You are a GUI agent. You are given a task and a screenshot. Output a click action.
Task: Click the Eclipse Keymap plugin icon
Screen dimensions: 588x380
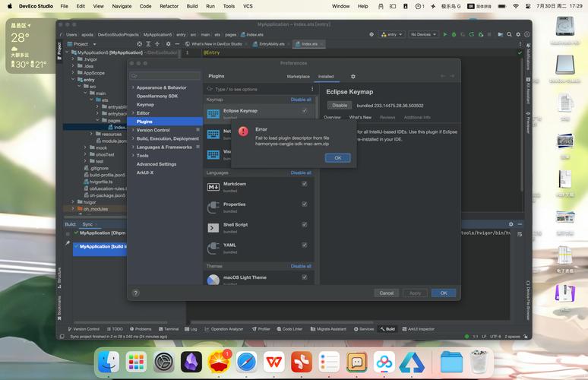click(x=213, y=113)
